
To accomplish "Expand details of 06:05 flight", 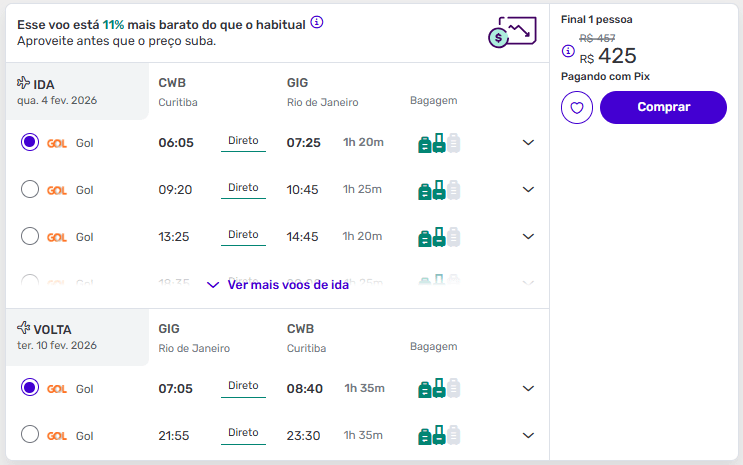I will 528,142.
